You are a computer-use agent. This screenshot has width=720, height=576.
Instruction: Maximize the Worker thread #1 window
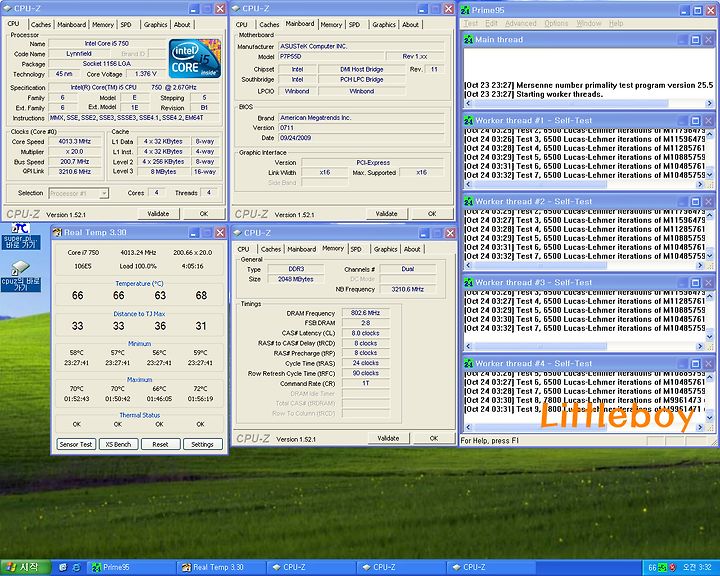click(x=695, y=121)
